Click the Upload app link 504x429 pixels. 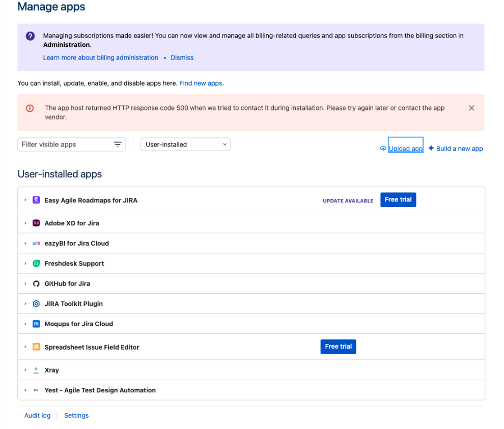406,149
